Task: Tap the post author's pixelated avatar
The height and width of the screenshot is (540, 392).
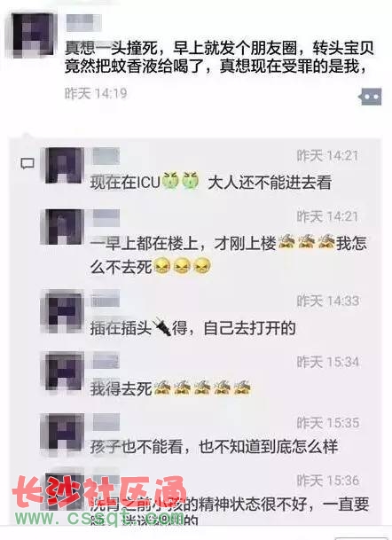Action: [x=32, y=34]
